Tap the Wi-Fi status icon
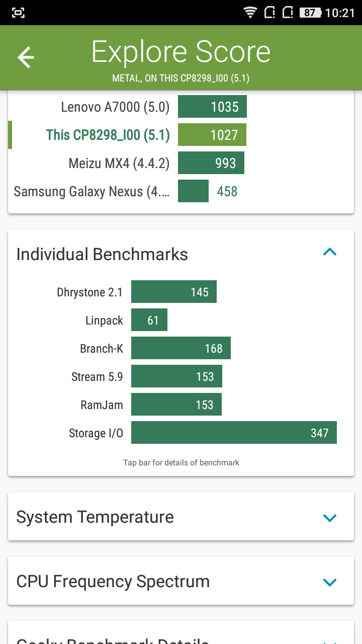 click(250, 13)
